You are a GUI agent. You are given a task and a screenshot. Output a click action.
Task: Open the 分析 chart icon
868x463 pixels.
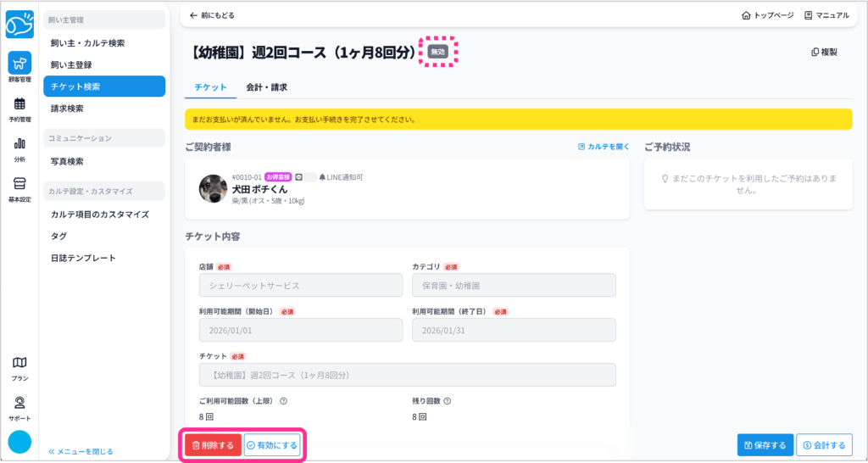point(19,148)
